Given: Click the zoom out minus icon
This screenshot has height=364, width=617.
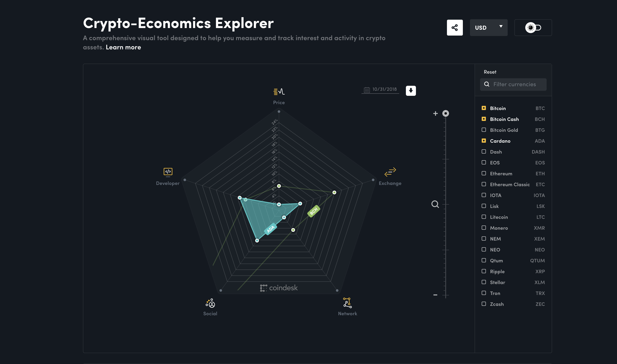Looking at the screenshot, I should tap(435, 295).
